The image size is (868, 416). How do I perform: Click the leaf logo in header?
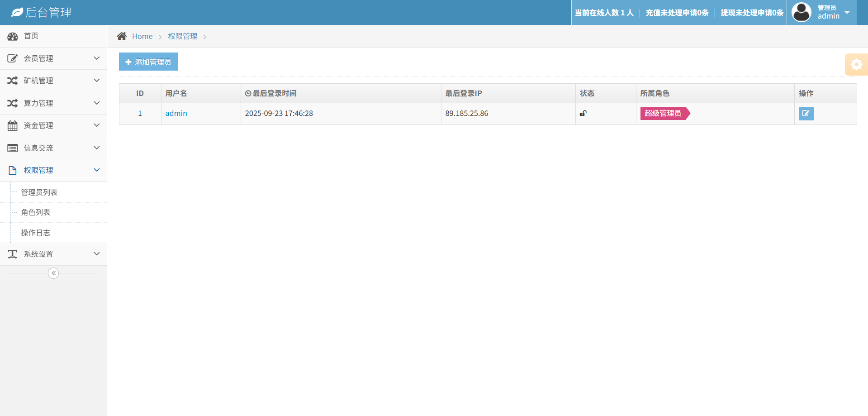tap(17, 13)
